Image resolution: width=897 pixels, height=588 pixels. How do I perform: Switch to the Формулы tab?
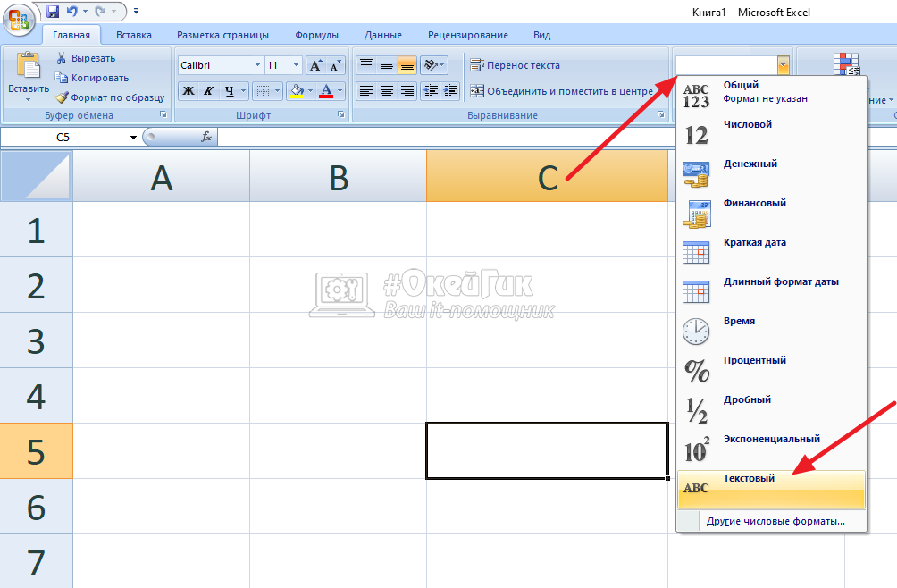pyautogui.click(x=316, y=35)
